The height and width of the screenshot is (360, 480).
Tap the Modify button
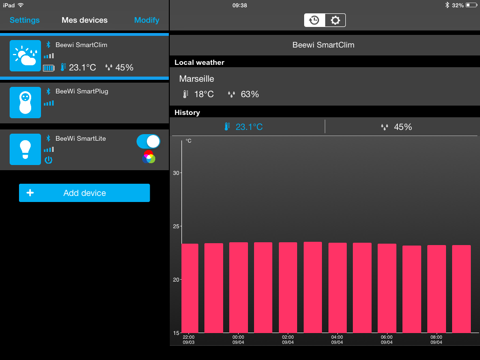pos(147,20)
